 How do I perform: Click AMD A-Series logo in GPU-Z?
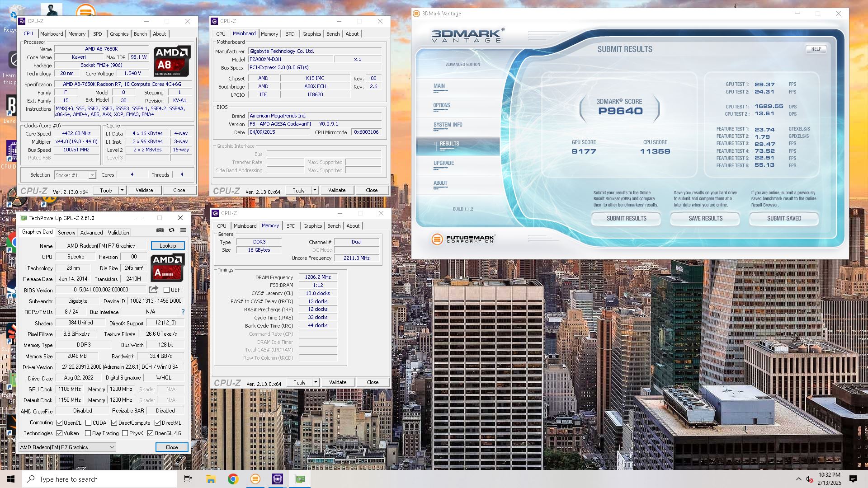(168, 267)
